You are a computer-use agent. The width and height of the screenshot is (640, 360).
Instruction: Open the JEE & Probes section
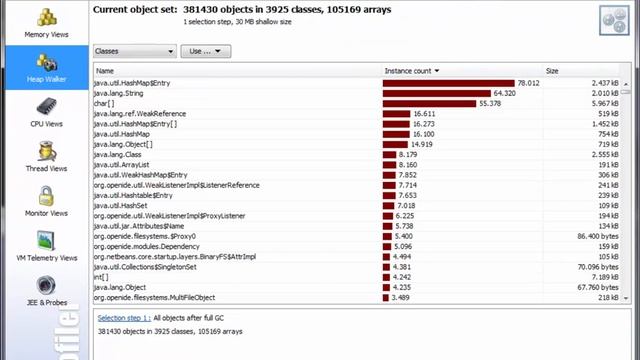pyautogui.click(x=47, y=291)
